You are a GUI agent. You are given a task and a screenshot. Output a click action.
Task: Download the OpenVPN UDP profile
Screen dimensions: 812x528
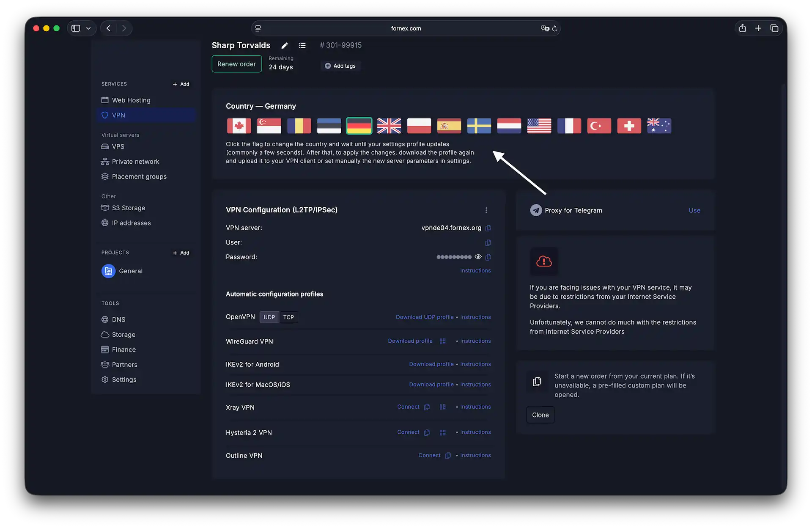(x=425, y=317)
